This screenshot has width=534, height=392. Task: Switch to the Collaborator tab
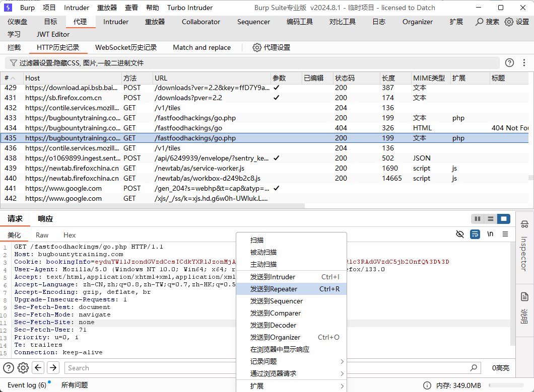tap(201, 22)
